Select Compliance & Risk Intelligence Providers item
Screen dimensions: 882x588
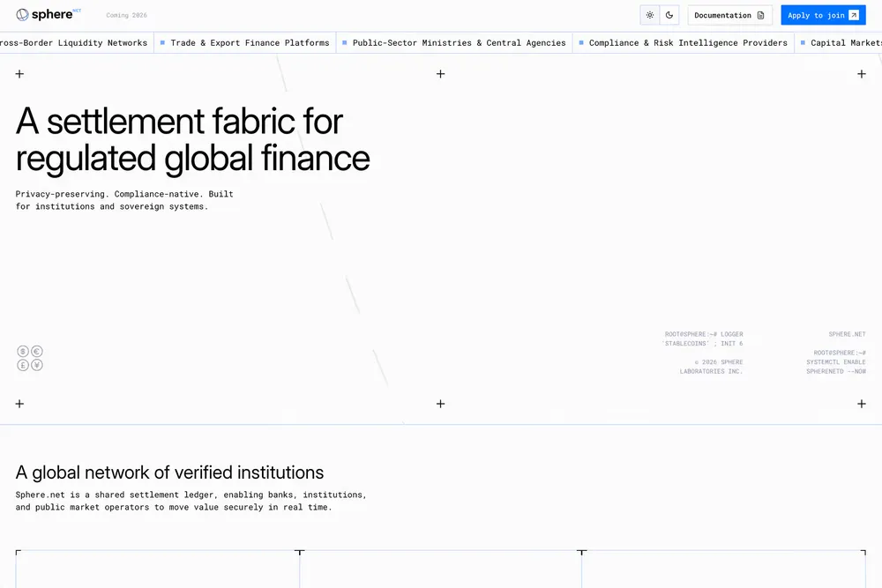pyautogui.click(x=684, y=42)
